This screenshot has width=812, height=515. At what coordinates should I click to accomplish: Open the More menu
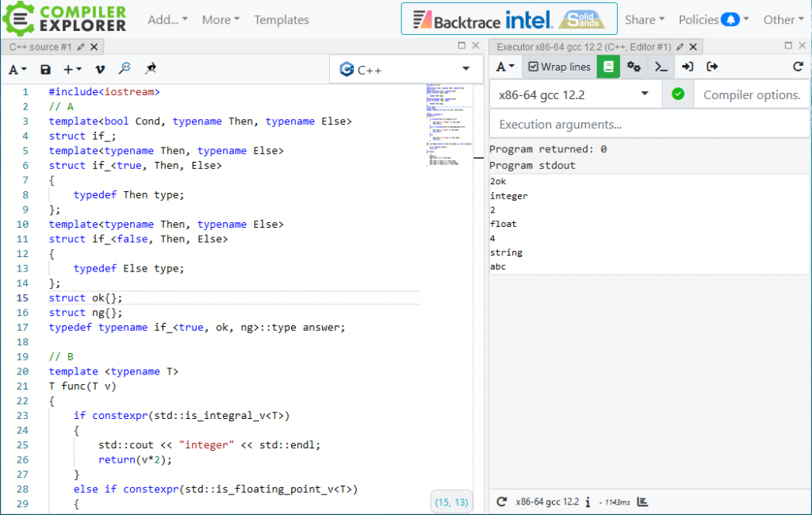219,20
